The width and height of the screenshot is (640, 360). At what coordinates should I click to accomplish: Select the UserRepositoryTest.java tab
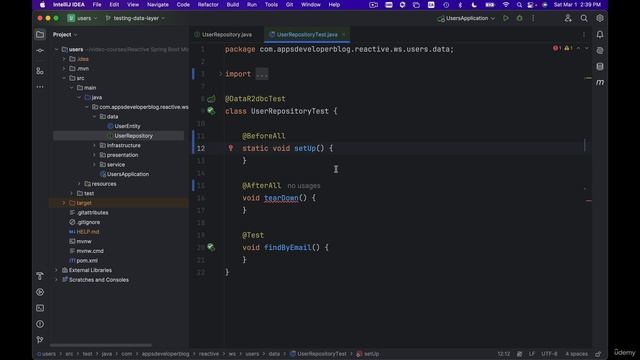click(x=307, y=35)
